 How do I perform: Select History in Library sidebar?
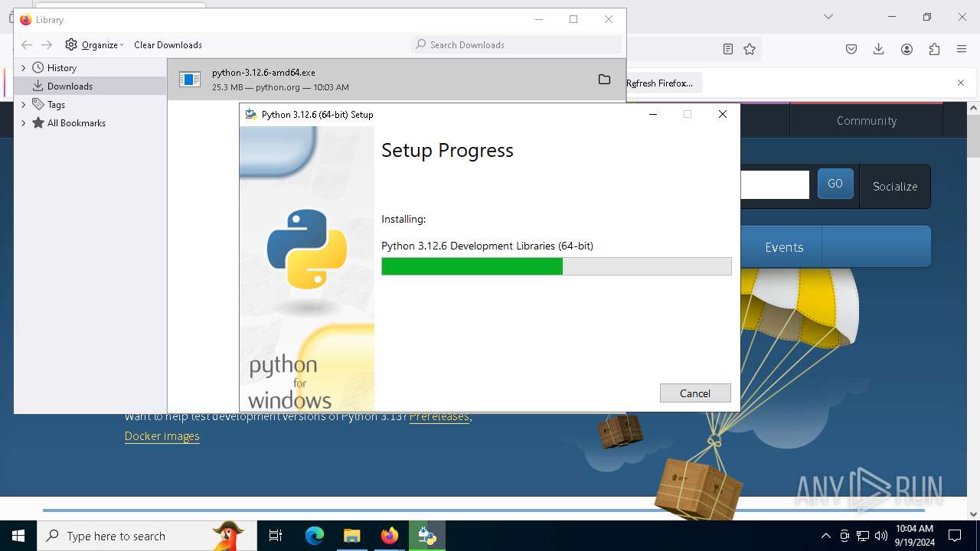(x=61, y=67)
